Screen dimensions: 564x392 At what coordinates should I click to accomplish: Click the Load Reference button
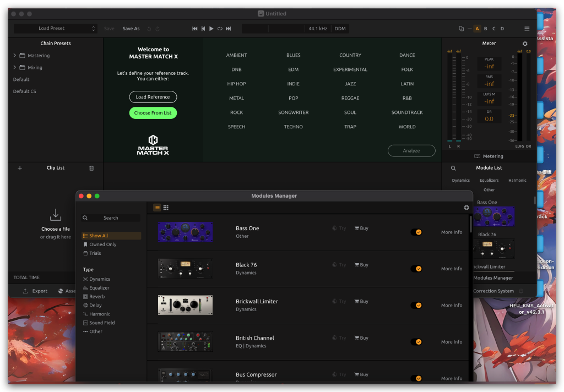tap(153, 97)
